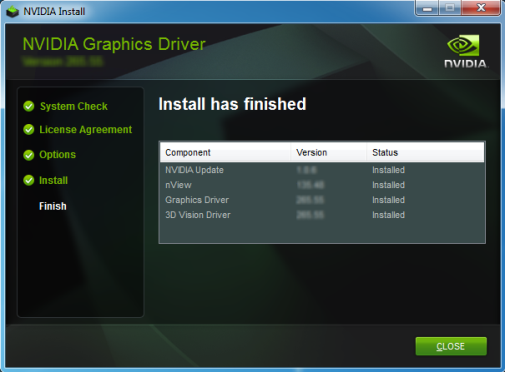505x372 pixels.
Task: Click the NVIDIA Graphics Driver title
Action: [114, 45]
